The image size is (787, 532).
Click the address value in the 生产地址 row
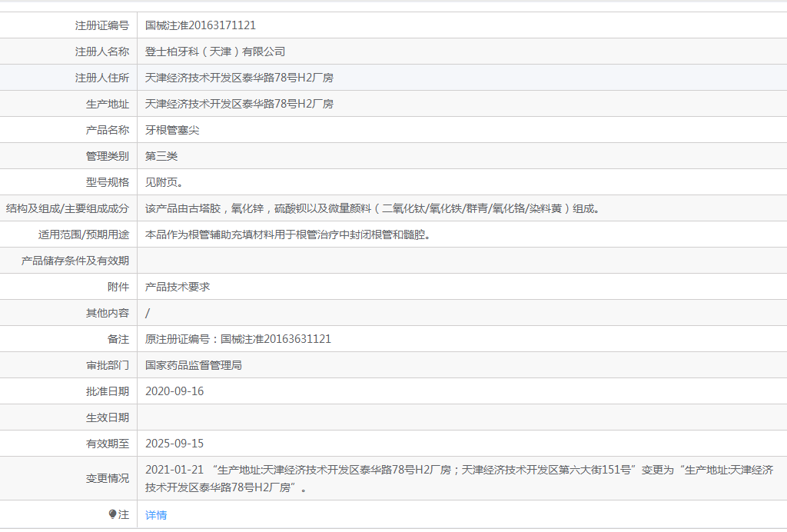coord(240,104)
